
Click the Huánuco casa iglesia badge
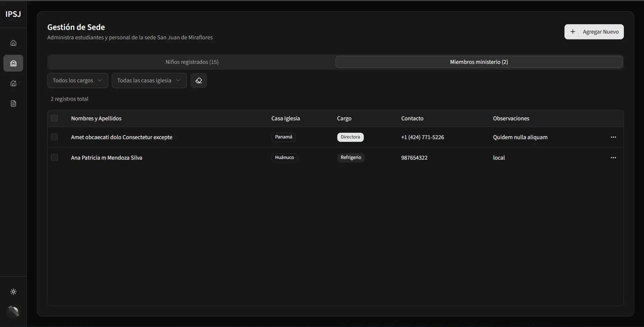[x=284, y=158]
